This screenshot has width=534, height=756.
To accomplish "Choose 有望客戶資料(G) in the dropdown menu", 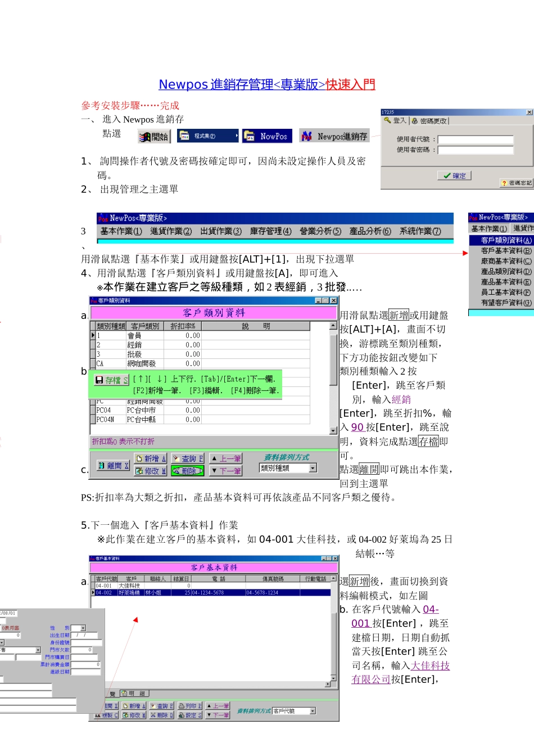I will [501, 303].
